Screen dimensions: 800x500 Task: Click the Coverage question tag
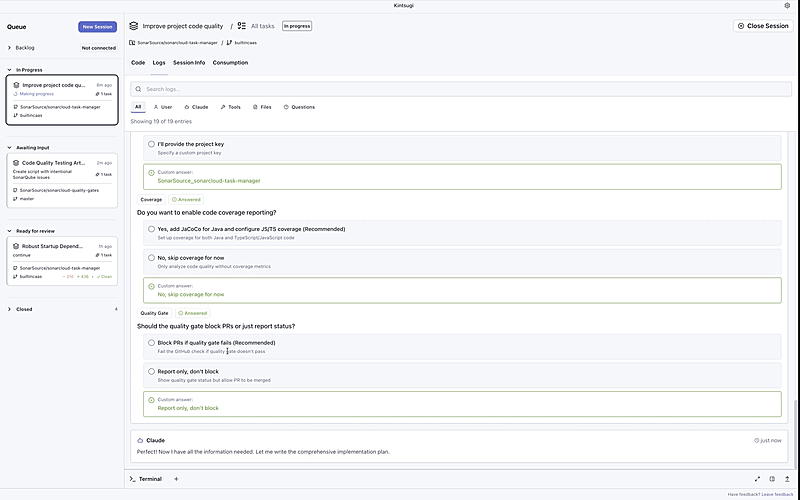point(151,199)
